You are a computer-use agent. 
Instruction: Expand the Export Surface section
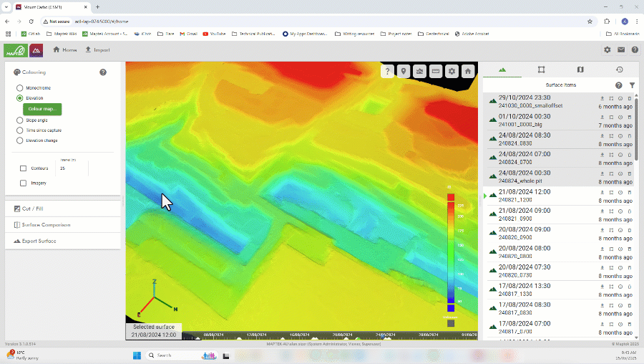pos(39,241)
